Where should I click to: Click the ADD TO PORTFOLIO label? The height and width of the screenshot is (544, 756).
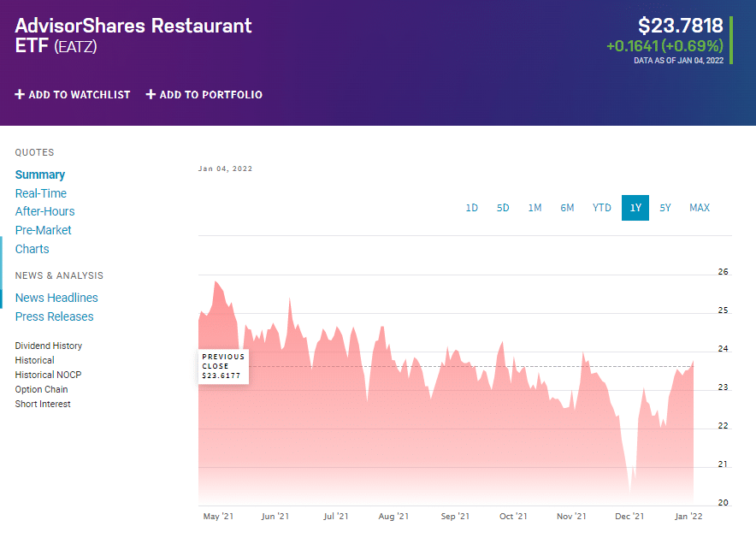point(211,95)
